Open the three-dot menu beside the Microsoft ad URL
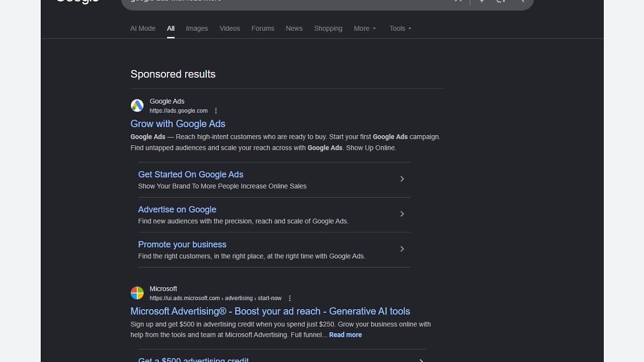644x362 pixels. (x=290, y=298)
